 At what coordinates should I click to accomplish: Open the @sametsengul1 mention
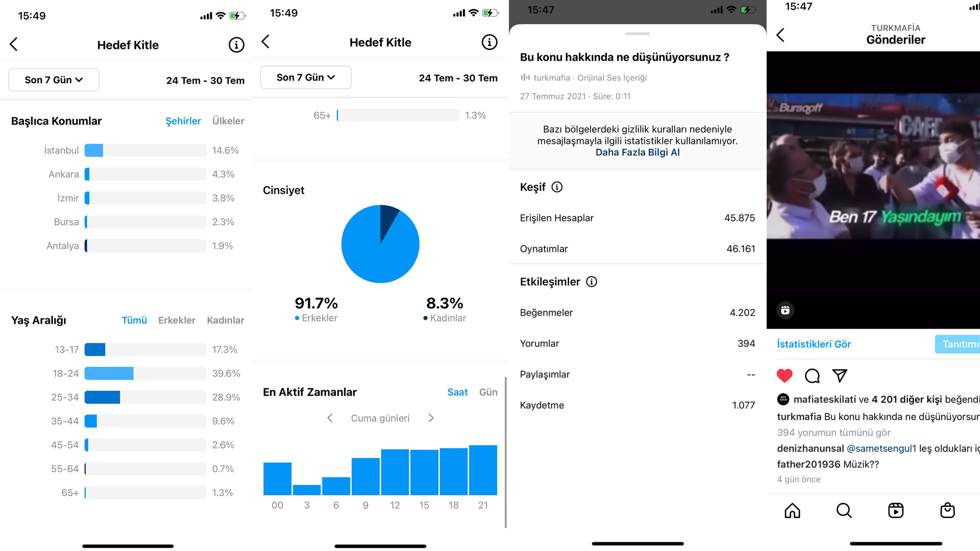[881, 448]
